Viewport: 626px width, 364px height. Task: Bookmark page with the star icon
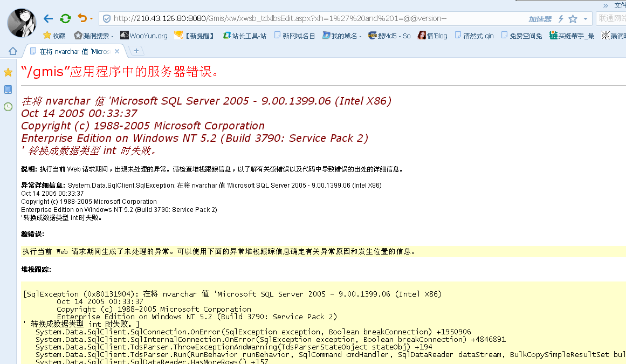pos(573,19)
